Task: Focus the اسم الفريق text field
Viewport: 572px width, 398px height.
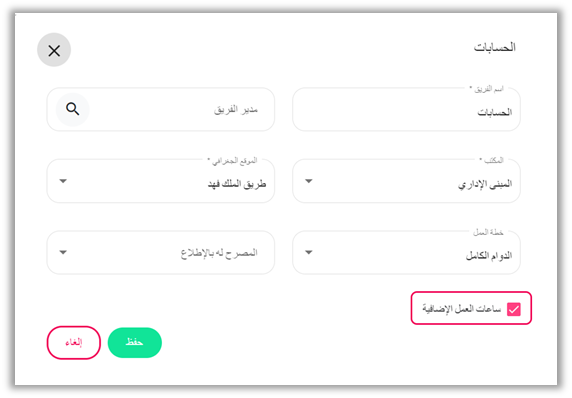Action: pos(406,109)
